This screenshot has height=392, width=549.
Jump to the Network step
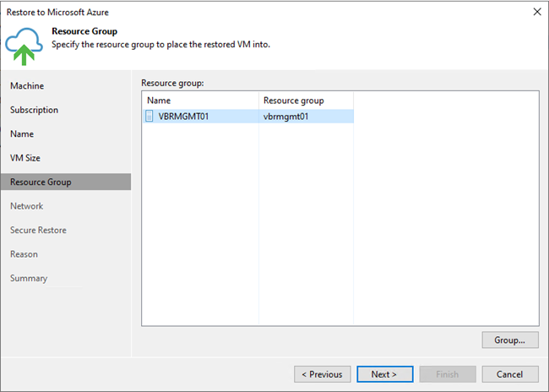coord(27,206)
